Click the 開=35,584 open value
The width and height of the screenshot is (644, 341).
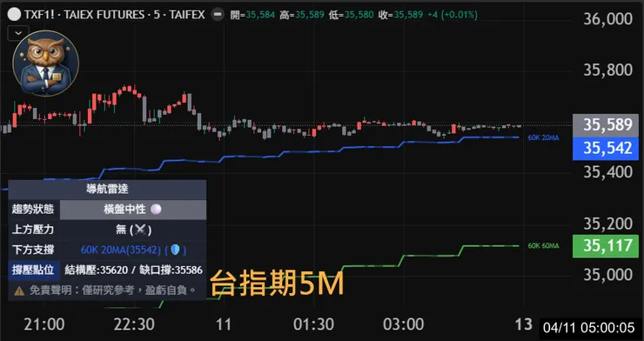252,15
